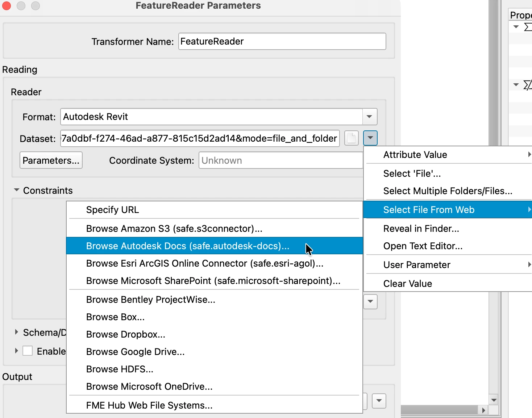
Task: Click the Coordinate System field
Action: (x=280, y=160)
